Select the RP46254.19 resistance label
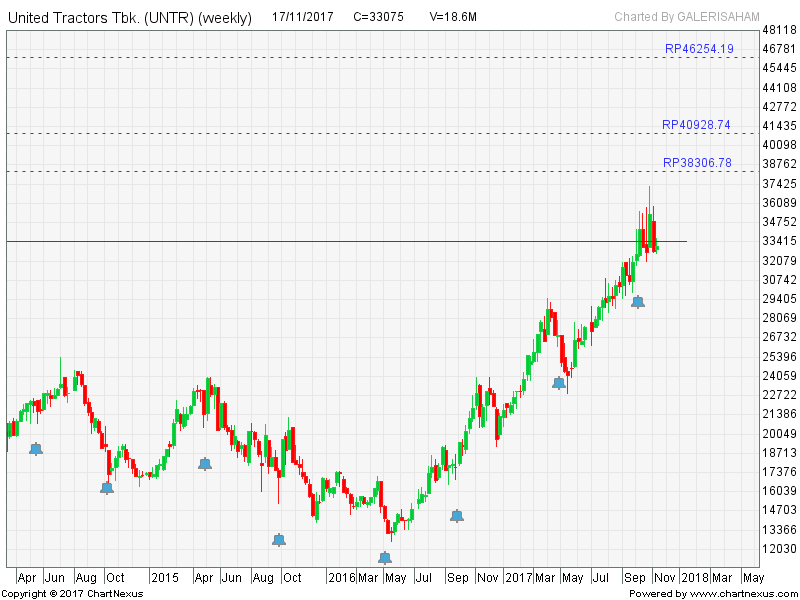800x600 pixels. click(x=699, y=49)
